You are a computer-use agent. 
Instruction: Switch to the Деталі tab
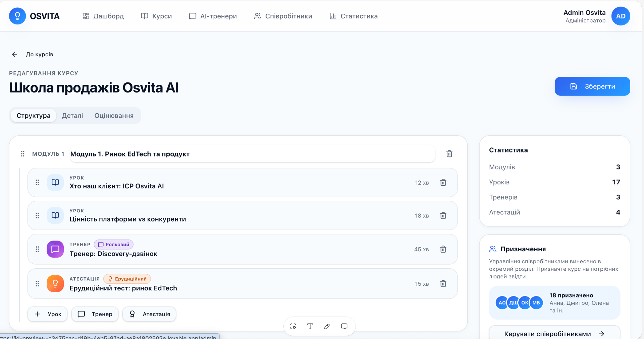pyautogui.click(x=72, y=116)
